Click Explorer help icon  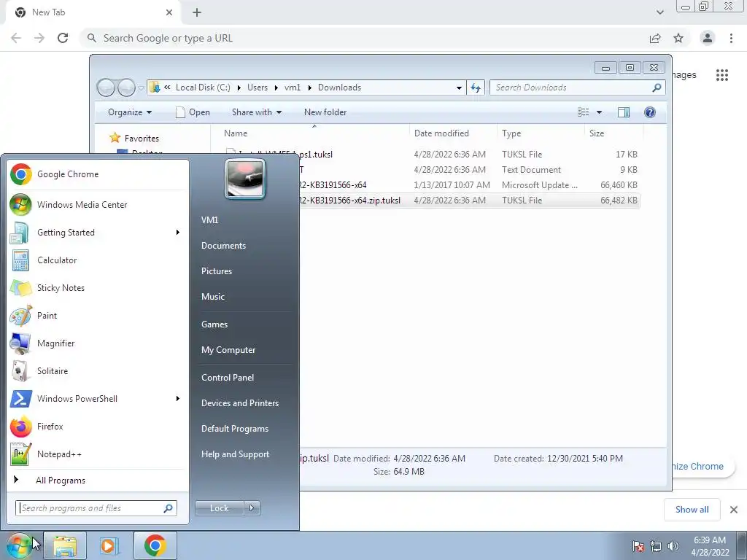(650, 112)
